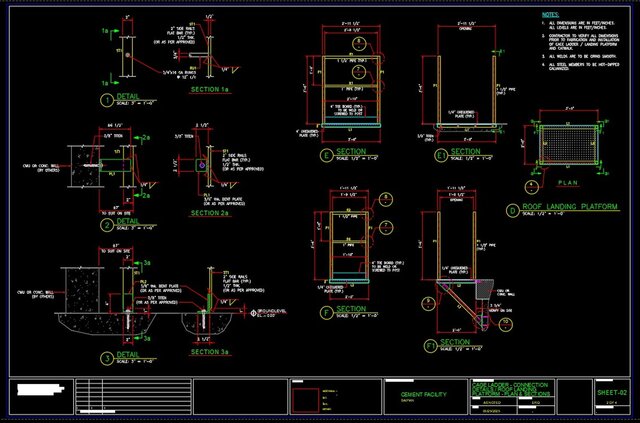Click the SHEET-02 sheet number box

(609, 394)
